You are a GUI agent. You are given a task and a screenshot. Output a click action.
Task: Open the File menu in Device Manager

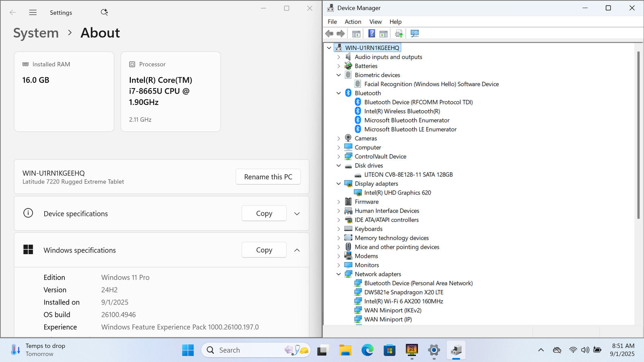click(x=332, y=22)
